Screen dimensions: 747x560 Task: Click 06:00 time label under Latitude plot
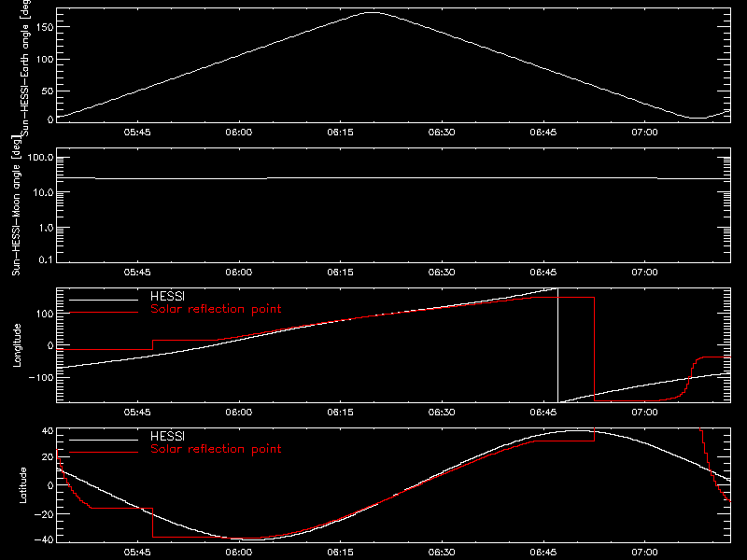coord(239,553)
